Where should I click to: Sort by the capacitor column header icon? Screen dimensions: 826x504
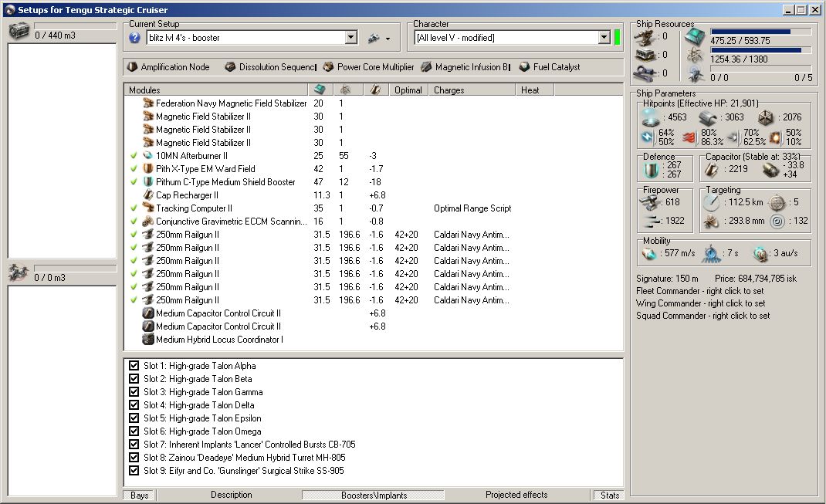point(375,90)
